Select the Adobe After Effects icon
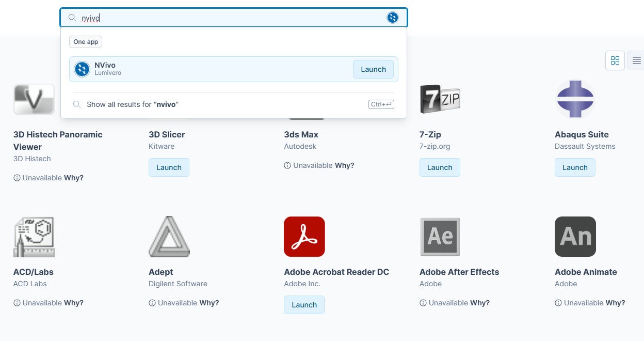 click(x=440, y=237)
